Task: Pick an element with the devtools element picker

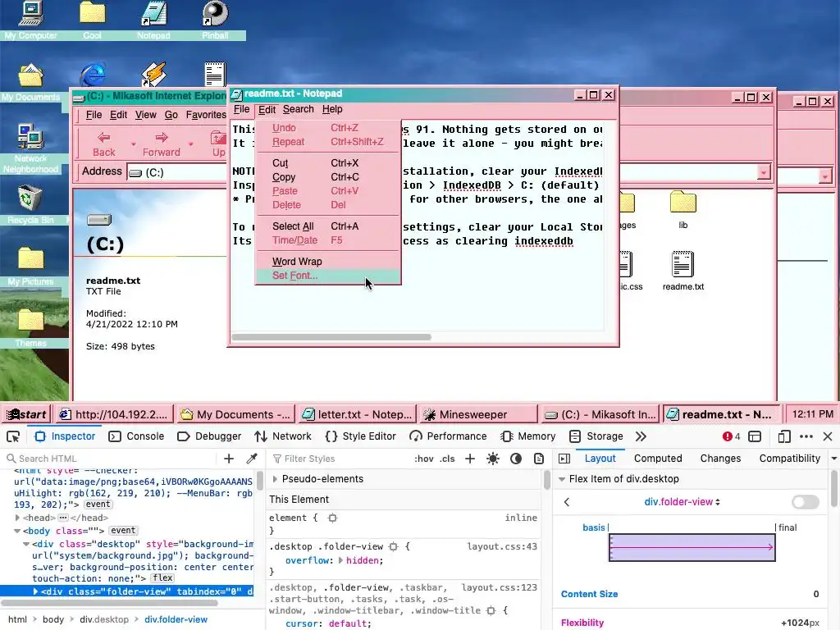Action: point(13,436)
